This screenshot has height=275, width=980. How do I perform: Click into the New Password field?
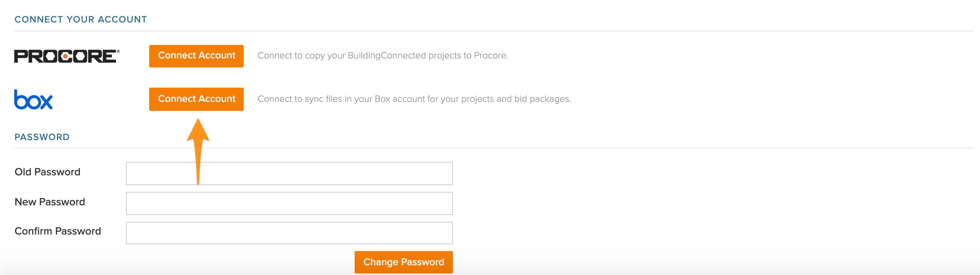coord(289,203)
